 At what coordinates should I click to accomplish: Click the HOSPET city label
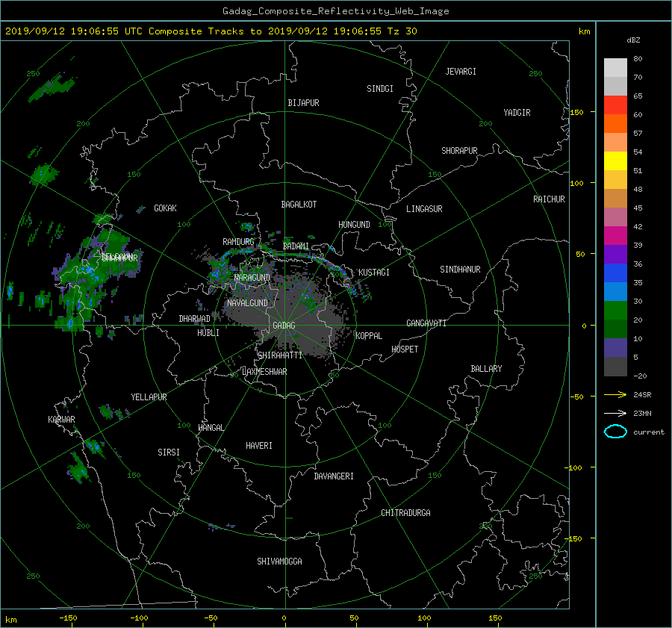(405, 349)
